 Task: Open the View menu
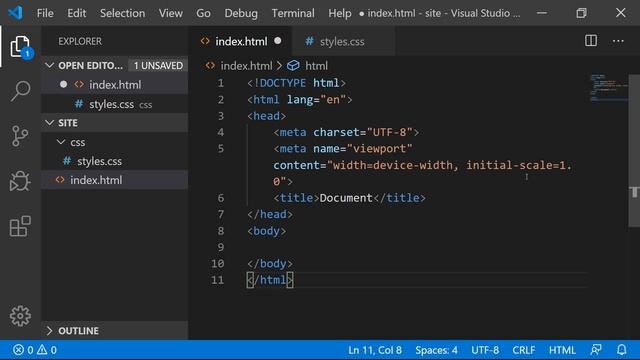pos(171,13)
